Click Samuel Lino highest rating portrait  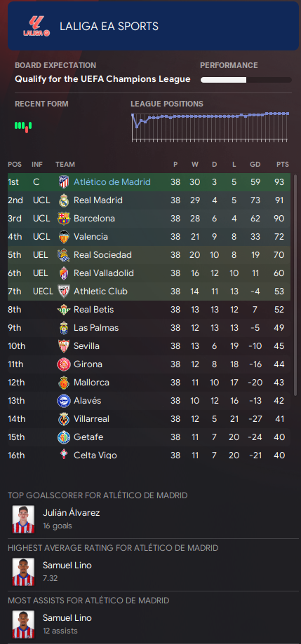point(23,572)
